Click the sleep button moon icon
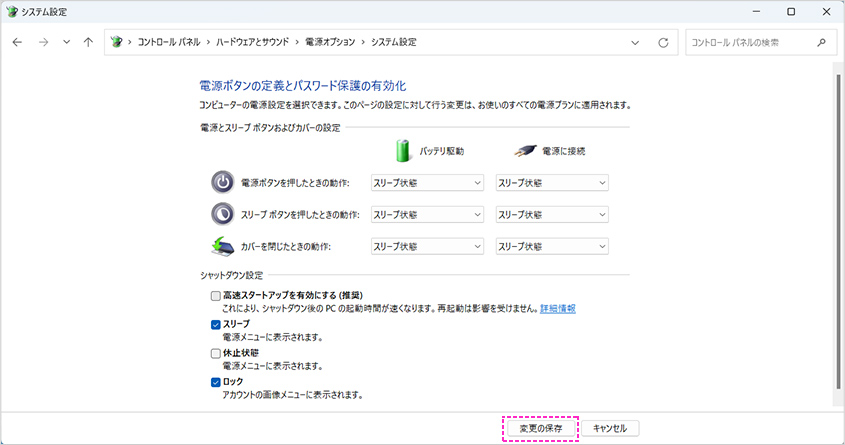This screenshot has width=845, height=445. coord(221,214)
